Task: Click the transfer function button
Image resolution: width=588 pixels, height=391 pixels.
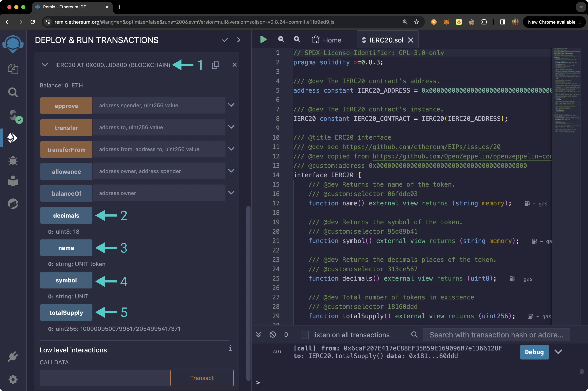Action: (x=66, y=127)
